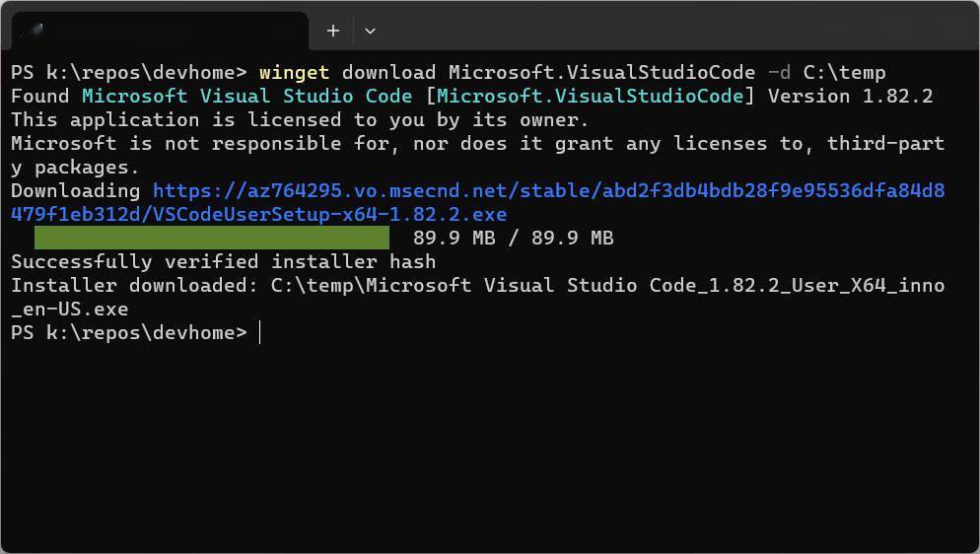Click 'C:\temp' at the end of the command
This screenshot has height=554, width=980.
pos(844,72)
